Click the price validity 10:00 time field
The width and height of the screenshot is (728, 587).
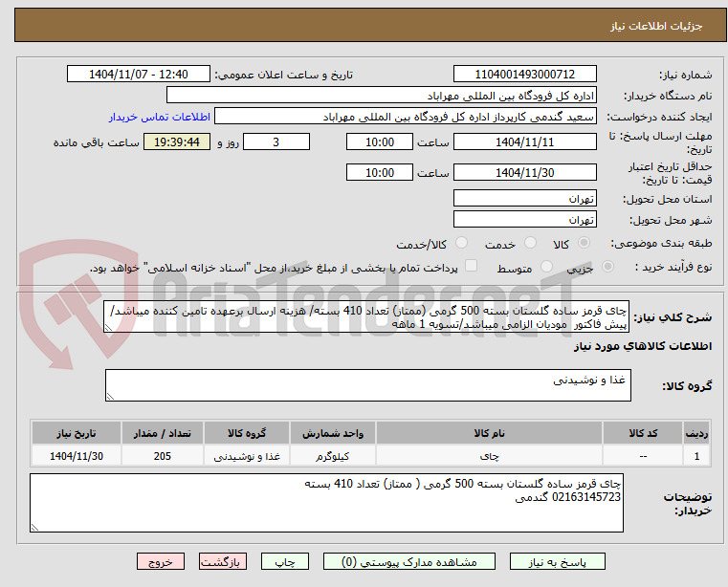click(380, 172)
